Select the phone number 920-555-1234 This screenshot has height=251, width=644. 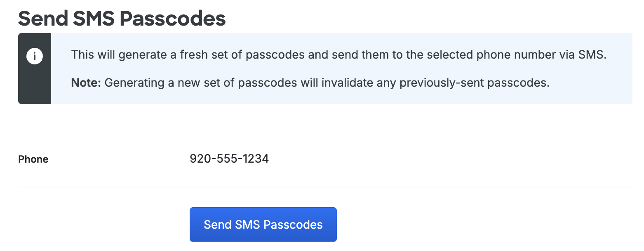pos(229,158)
